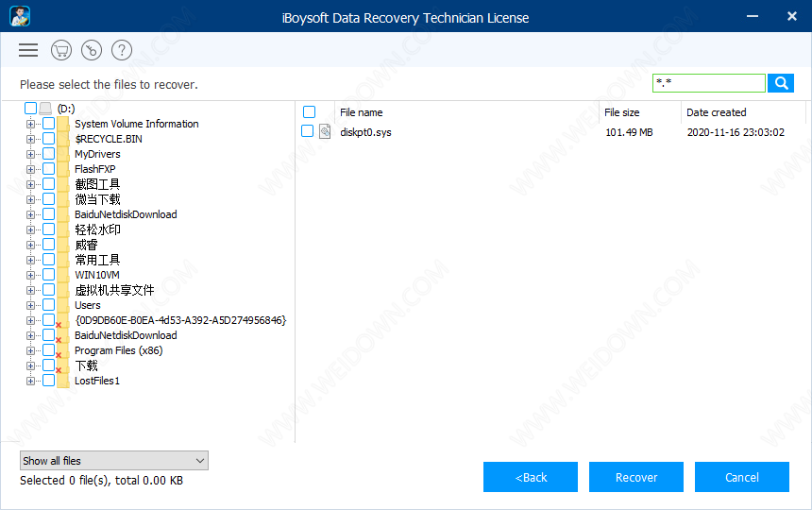Close the iBoysoft Data Recovery window
This screenshot has width=812, height=510.
pos(792,16)
